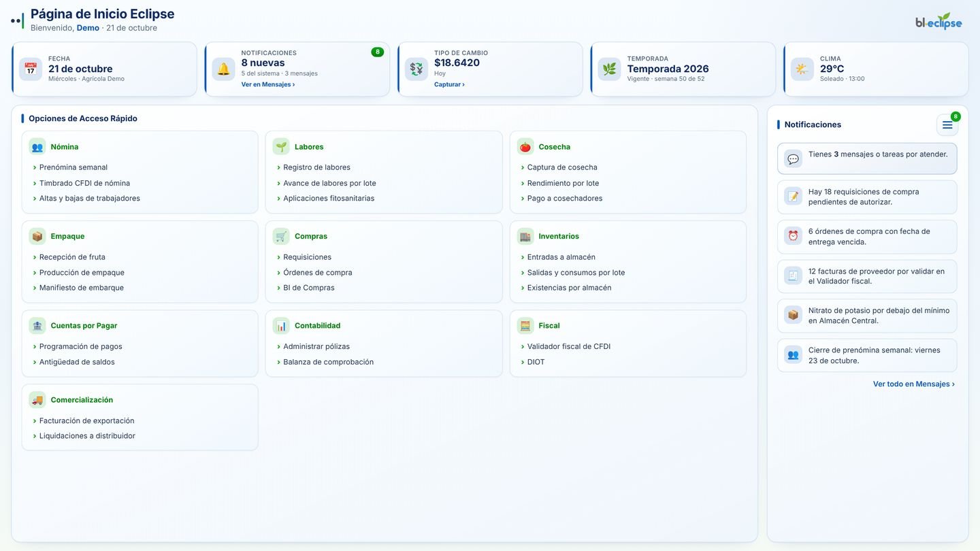Click the Cosecha tomato icon
This screenshot has width=980, height=551.
click(525, 147)
